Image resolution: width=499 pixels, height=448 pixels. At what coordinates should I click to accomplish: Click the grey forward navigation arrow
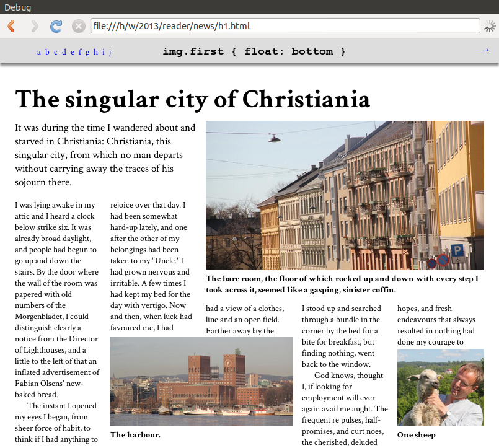point(35,26)
